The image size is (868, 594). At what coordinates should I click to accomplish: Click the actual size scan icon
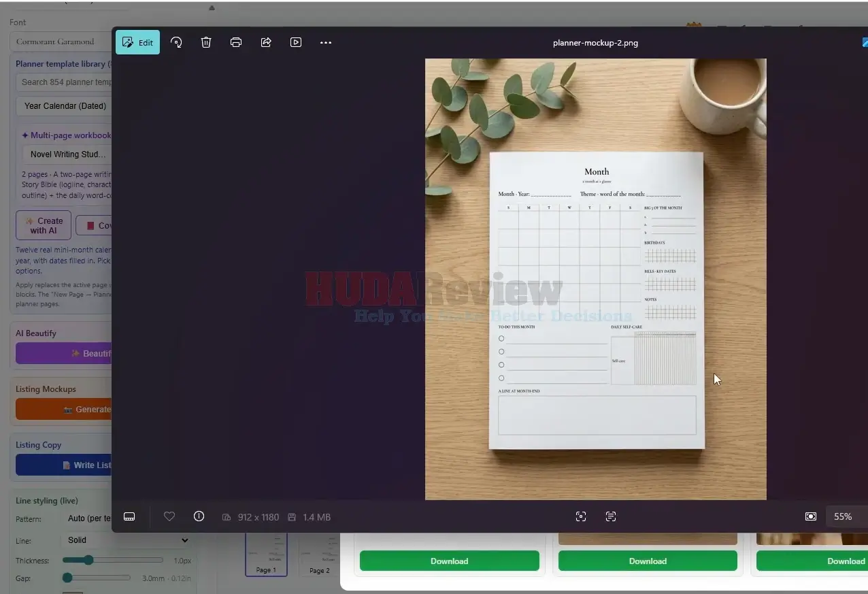pos(611,516)
